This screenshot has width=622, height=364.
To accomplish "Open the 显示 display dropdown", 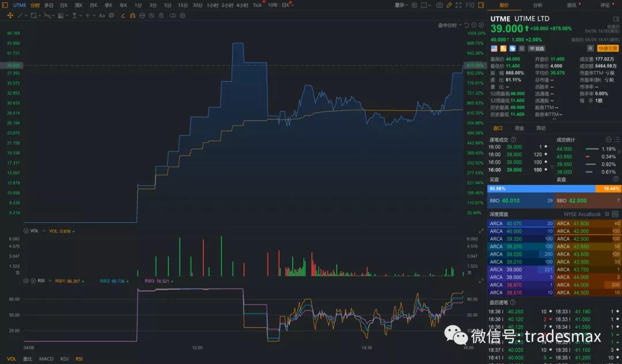I will (x=401, y=5).
